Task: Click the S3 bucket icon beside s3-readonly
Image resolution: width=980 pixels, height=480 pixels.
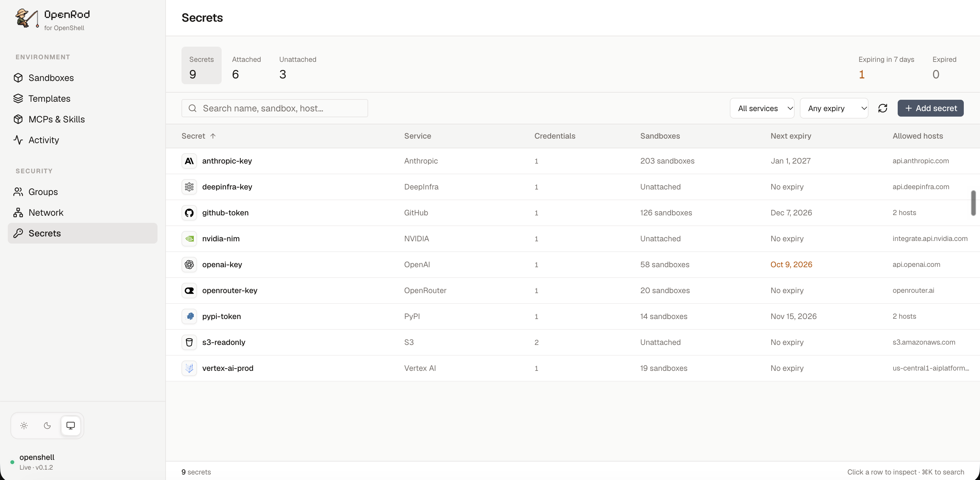Action: 189,342
